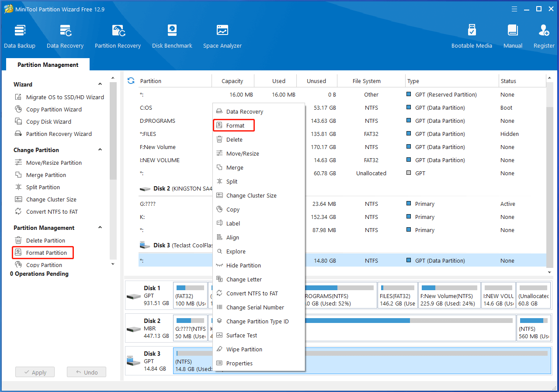Open the Data Backup feature

pyautogui.click(x=19, y=35)
